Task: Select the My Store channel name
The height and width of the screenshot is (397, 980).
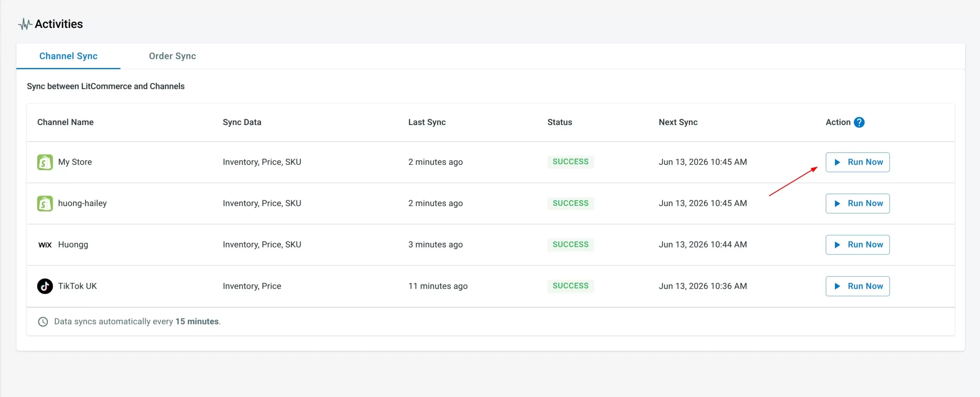Action: tap(75, 162)
